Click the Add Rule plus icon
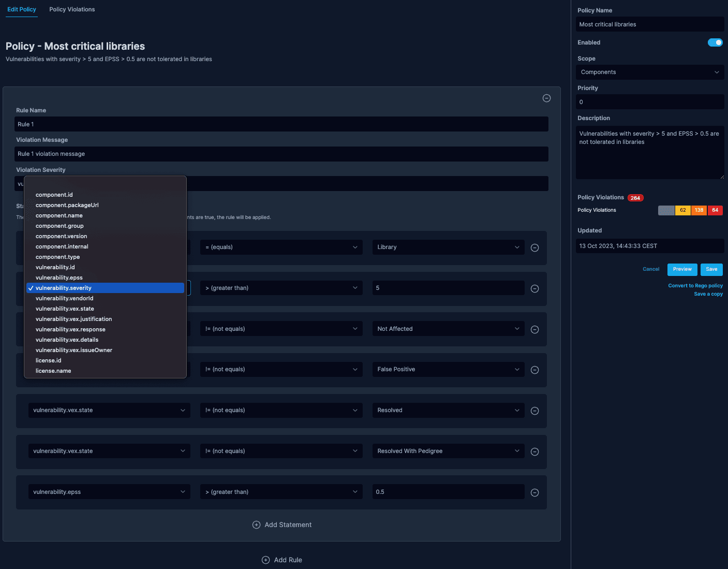The width and height of the screenshot is (728, 569). point(264,560)
